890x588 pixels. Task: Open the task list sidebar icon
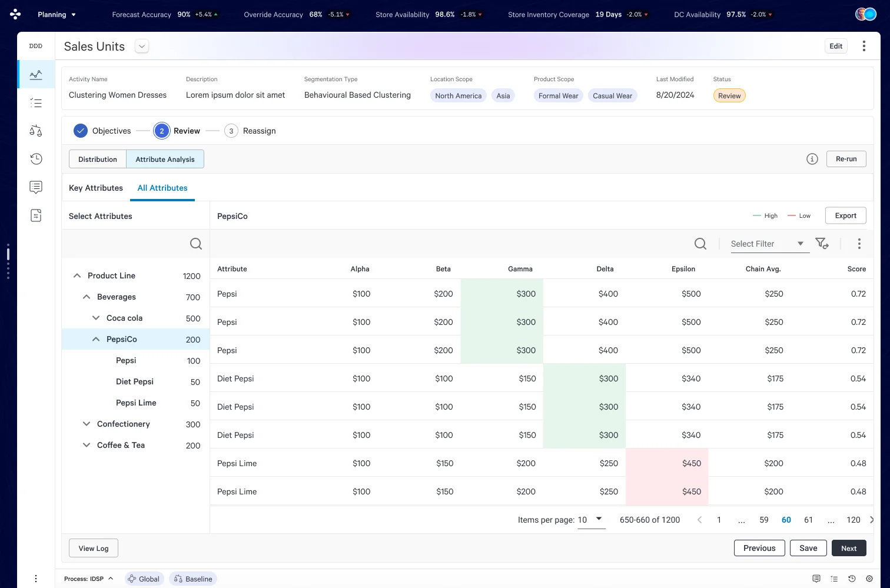[36, 103]
